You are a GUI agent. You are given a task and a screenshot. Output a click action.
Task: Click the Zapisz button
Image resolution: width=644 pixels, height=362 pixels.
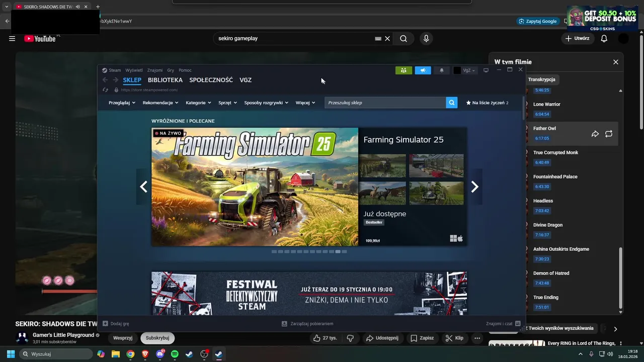tap(422, 338)
